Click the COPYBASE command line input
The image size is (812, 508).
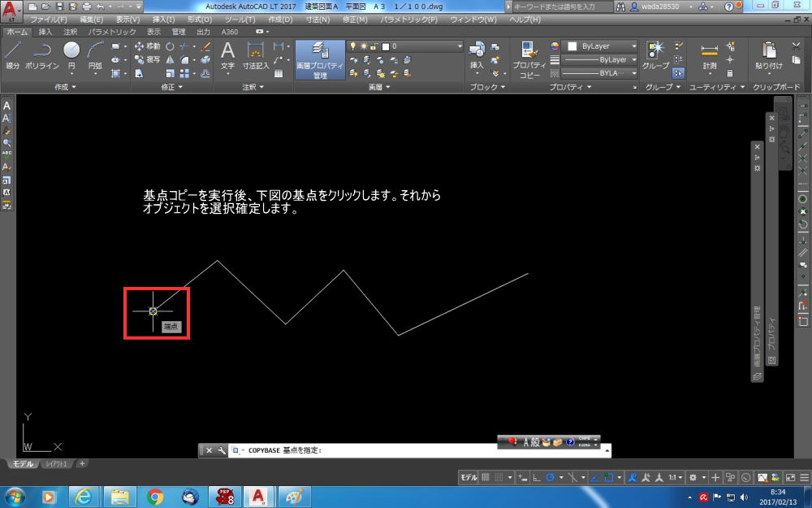click(420, 450)
